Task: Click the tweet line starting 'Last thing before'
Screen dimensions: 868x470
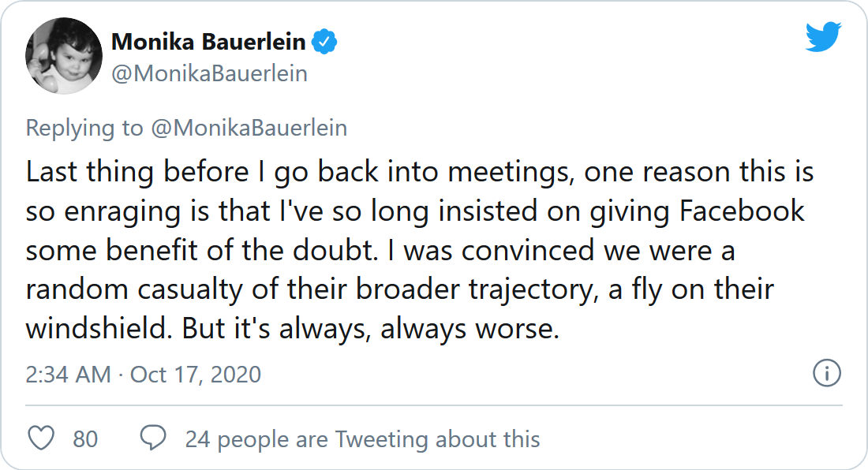Action: coord(420,172)
